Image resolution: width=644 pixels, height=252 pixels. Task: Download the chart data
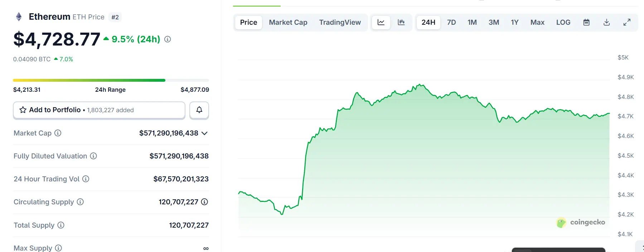[x=607, y=22]
